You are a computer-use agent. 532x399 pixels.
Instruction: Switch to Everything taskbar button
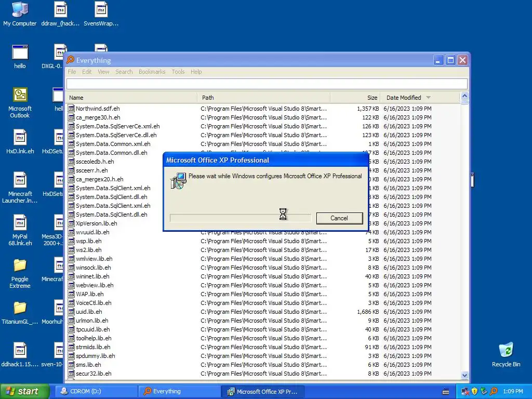pos(179,391)
